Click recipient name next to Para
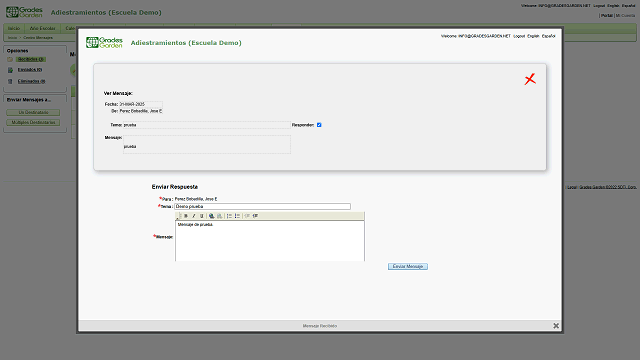 (196, 199)
